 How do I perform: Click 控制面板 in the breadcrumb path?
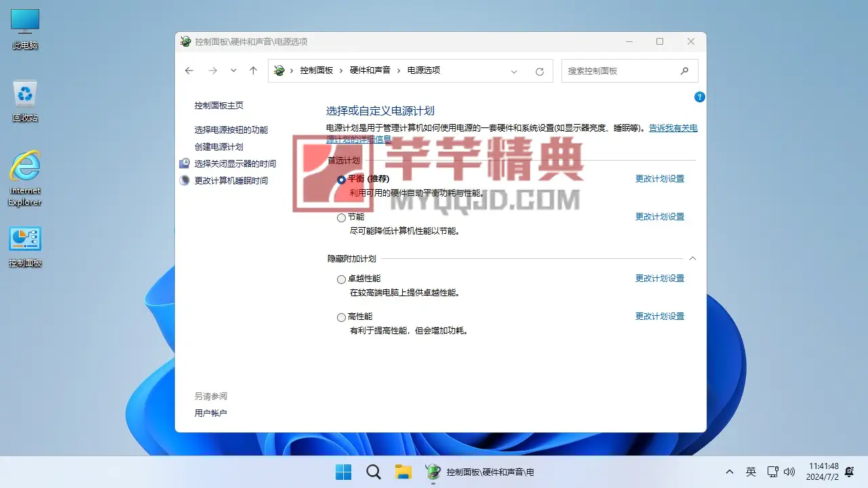317,70
